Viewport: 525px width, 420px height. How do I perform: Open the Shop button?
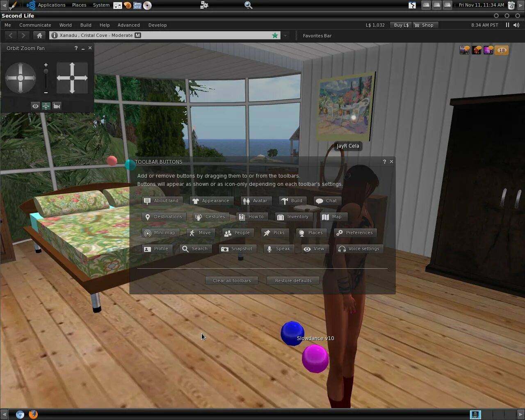coord(425,25)
